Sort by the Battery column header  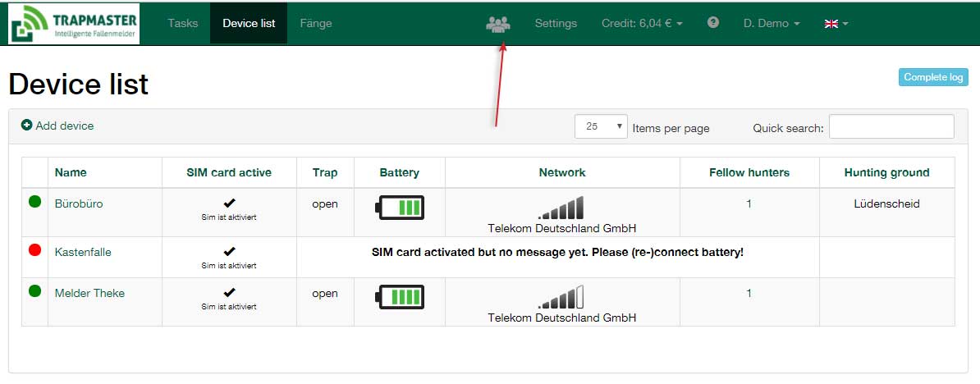pos(400,172)
